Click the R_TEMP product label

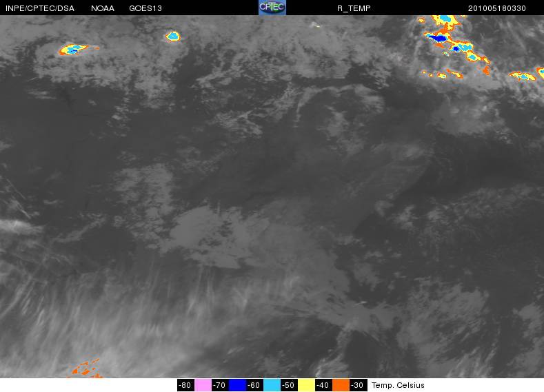pos(354,8)
